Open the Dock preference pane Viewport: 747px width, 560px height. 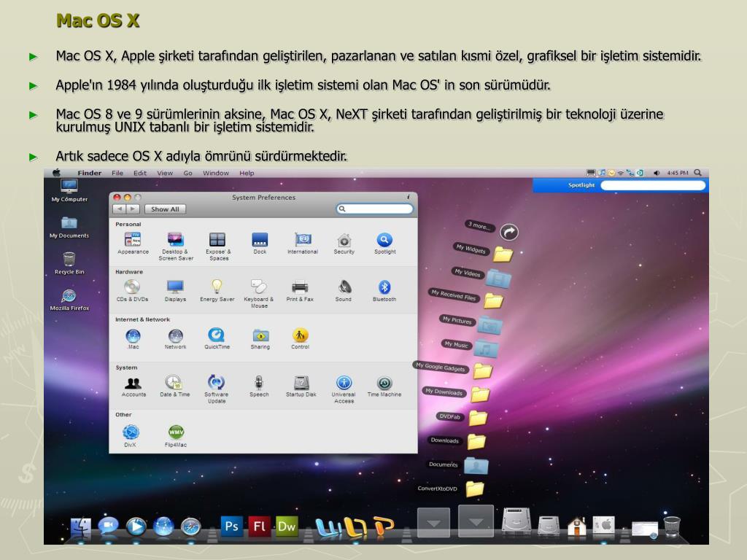260,243
